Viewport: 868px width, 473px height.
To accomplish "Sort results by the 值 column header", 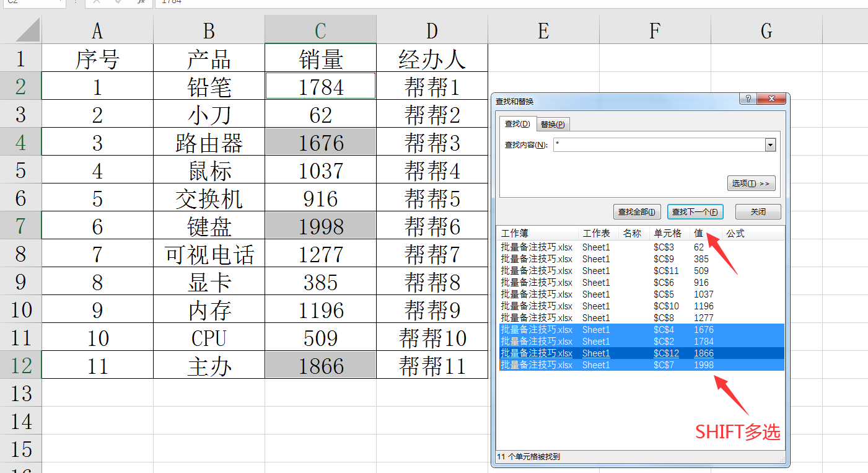I will 706,234.
